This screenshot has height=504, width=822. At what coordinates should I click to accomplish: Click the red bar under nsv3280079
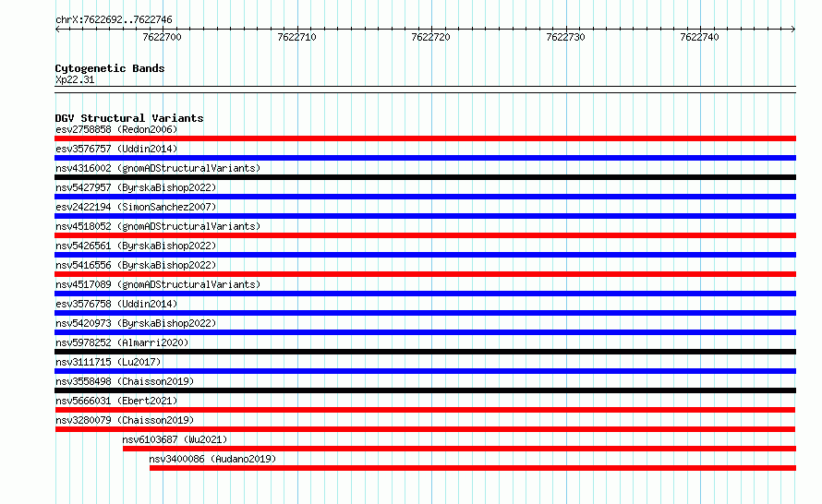(x=425, y=429)
